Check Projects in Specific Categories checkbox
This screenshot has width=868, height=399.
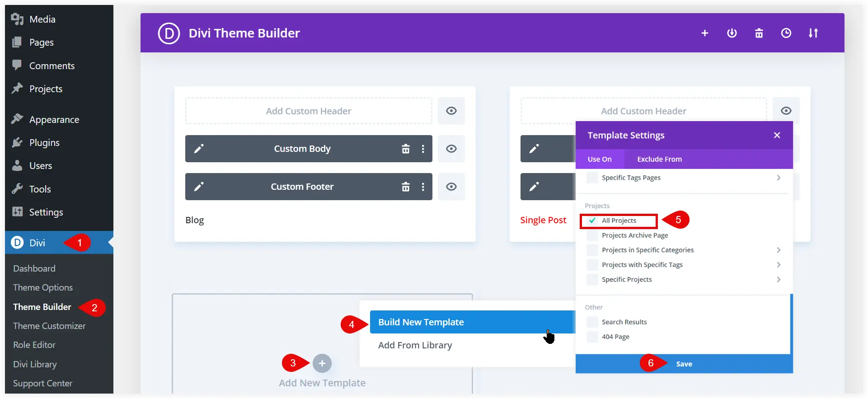592,250
